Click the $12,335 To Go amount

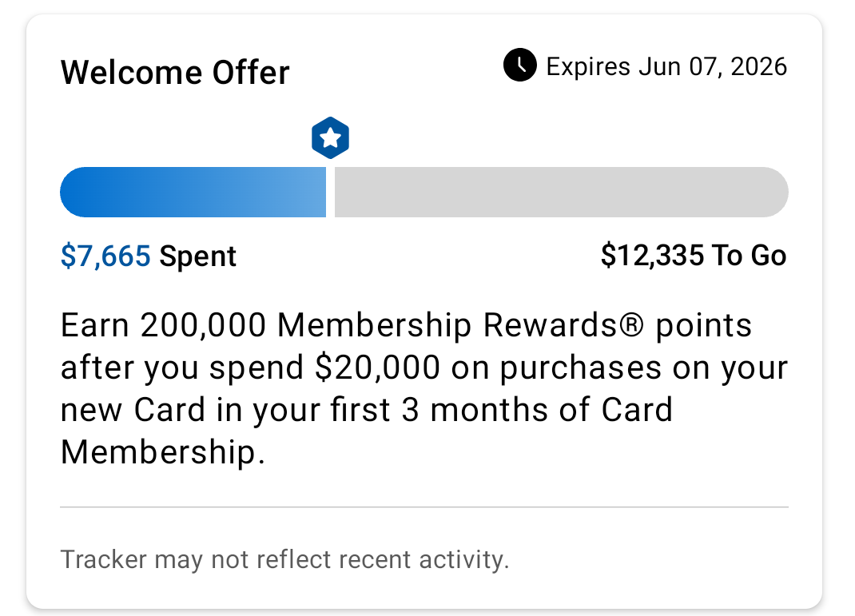point(694,256)
